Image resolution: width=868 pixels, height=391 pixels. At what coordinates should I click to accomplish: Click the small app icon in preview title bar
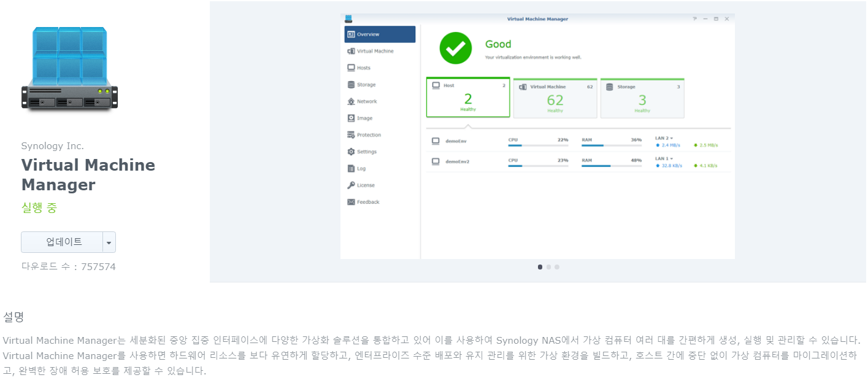tap(348, 19)
